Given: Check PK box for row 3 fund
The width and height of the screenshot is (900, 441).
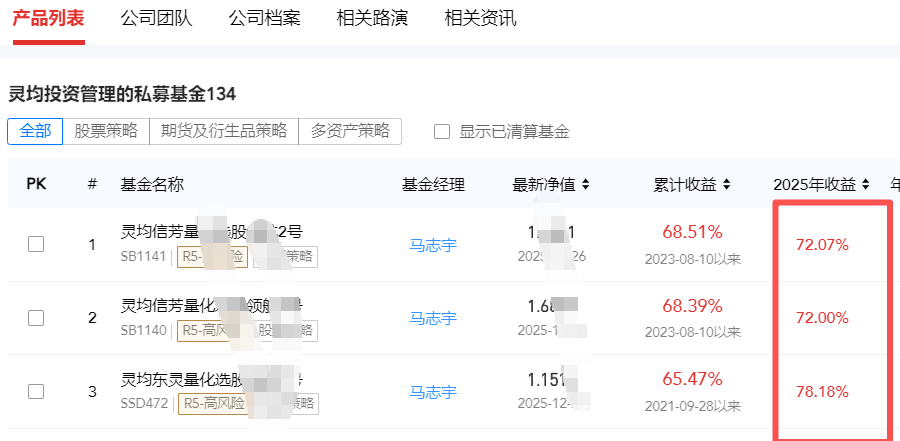Looking at the screenshot, I should pyautogui.click(x=36, y=392).
